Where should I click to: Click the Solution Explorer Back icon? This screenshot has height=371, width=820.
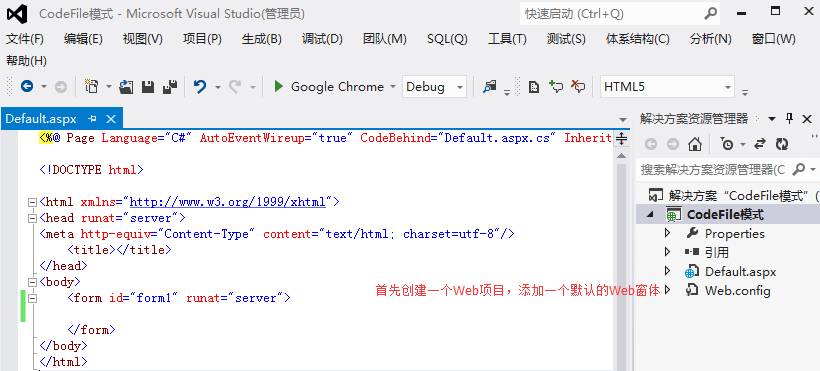[651, 144]
